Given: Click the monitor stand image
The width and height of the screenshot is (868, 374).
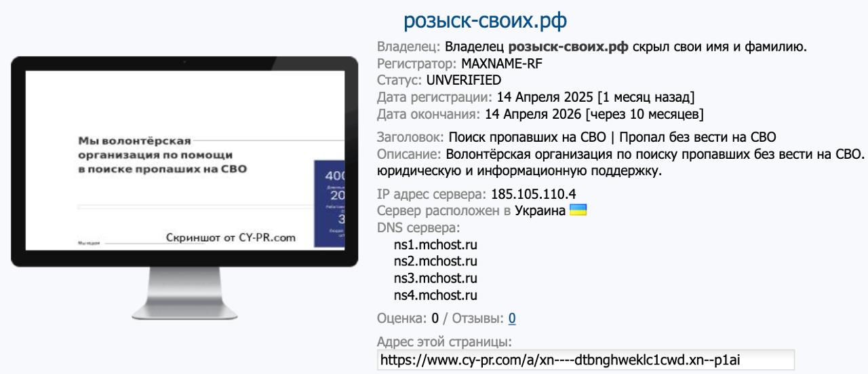Looking at the screenshot, I should coord(184,293).
